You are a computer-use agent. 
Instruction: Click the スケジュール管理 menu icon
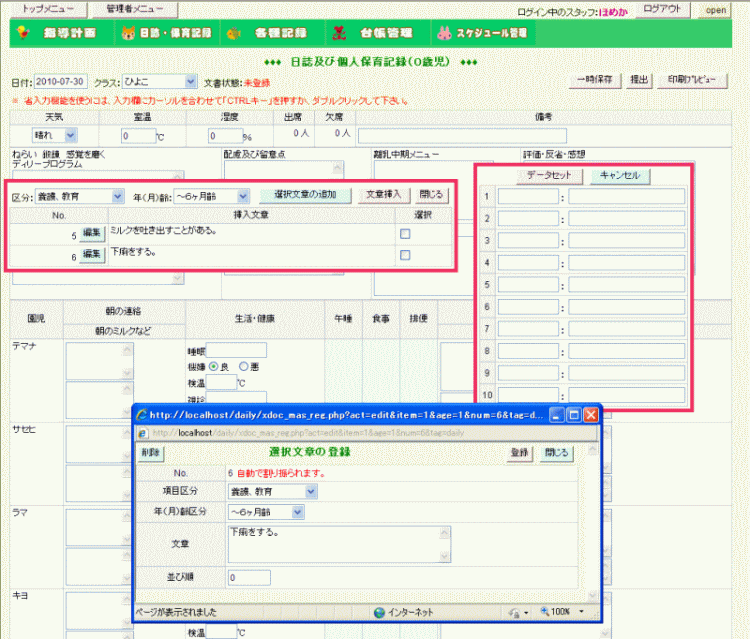point(444,33)
